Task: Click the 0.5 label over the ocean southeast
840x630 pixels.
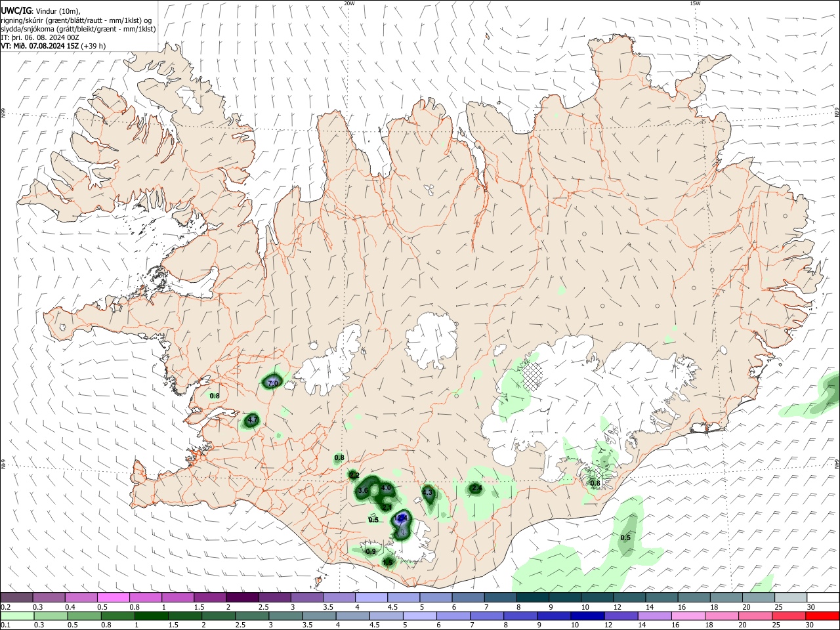Action: pos(625,537)
